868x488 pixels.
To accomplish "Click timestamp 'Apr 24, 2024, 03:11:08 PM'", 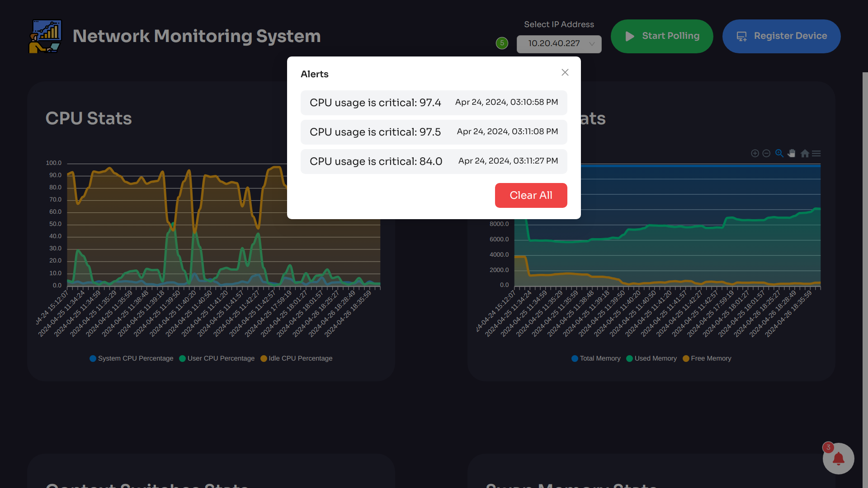I will click(x=507, y=131).
